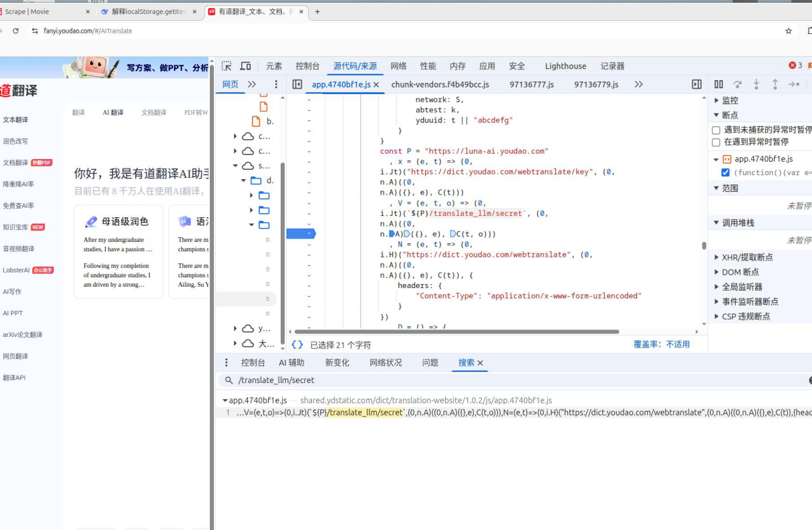812x530 pixels.
Task: Open the drawer three-dot menu
Action: click(x=227, y=362)
